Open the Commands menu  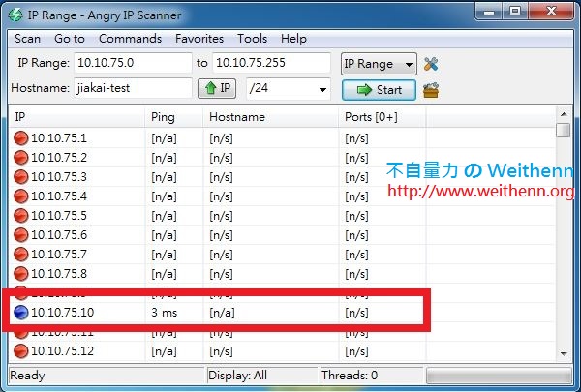[x=130, y=39]
